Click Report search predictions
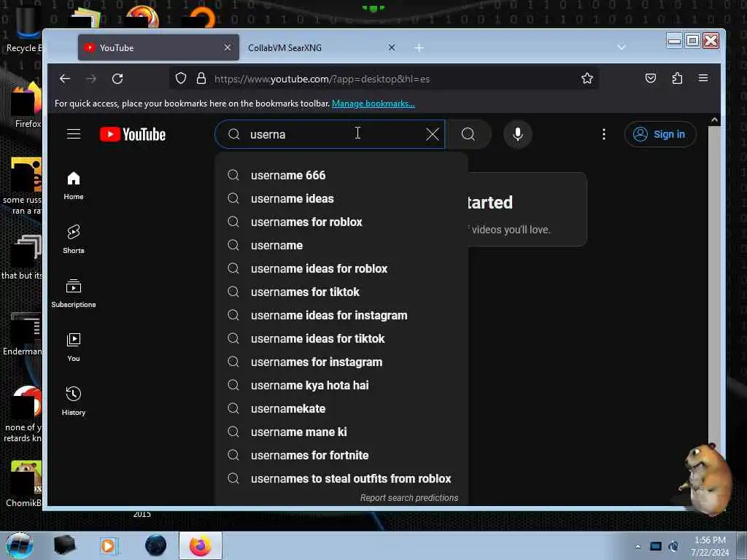Image resolution: width=747 pixels, height=560 pixels. pyautogui.click(x=409, y=497)
